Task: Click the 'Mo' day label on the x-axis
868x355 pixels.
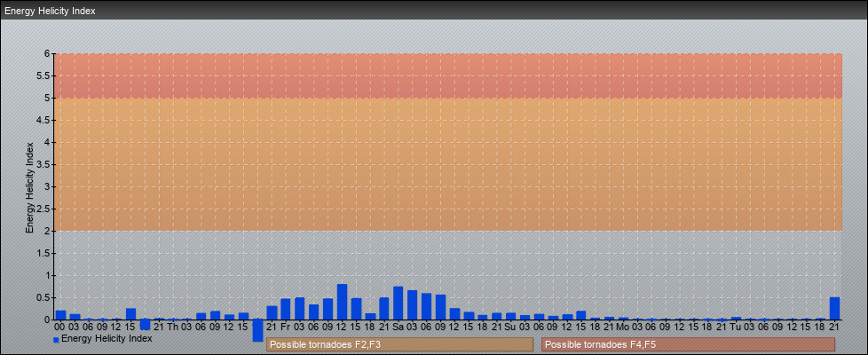Action: (x=623, y=327)
